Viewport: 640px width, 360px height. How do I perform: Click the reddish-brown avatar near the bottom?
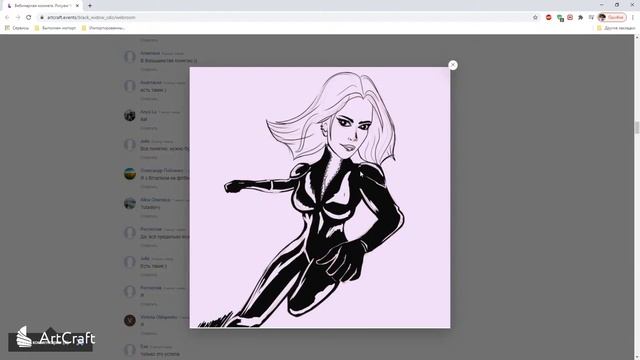(x=130, y=320)
